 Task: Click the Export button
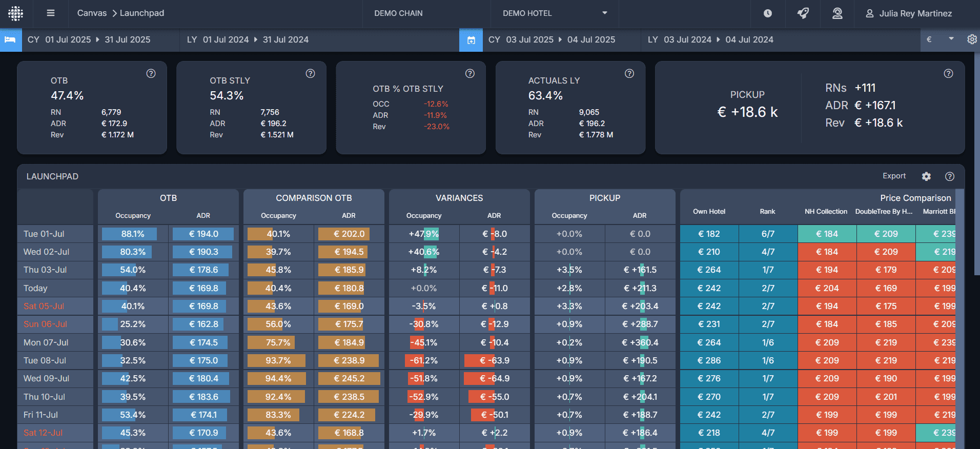894,176
